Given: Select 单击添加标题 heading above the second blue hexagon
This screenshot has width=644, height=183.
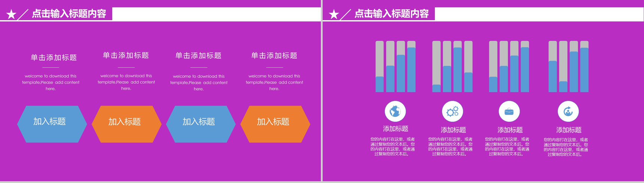Looking at the screenshot, I should click(198, 56).
